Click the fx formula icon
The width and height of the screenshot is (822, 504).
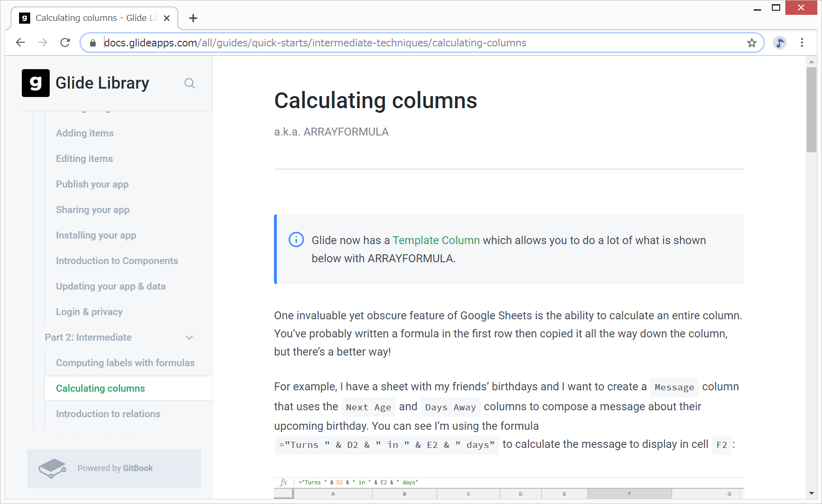(x=284, y=483)
